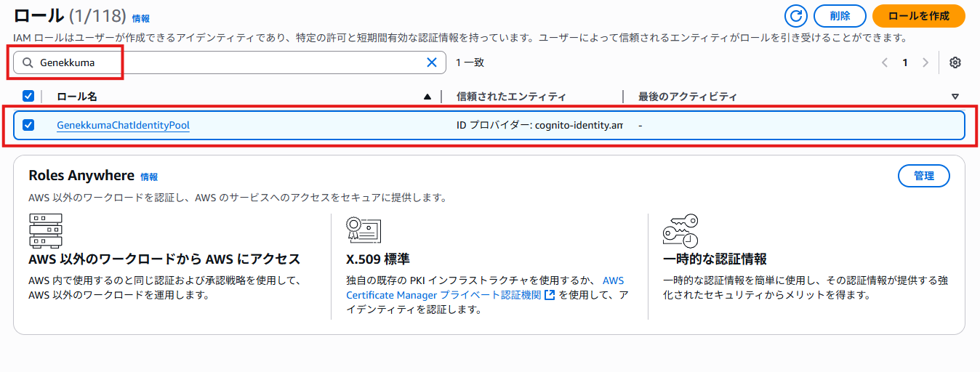Click the ロール名 column header
The image size is (980, 372).
77,96
